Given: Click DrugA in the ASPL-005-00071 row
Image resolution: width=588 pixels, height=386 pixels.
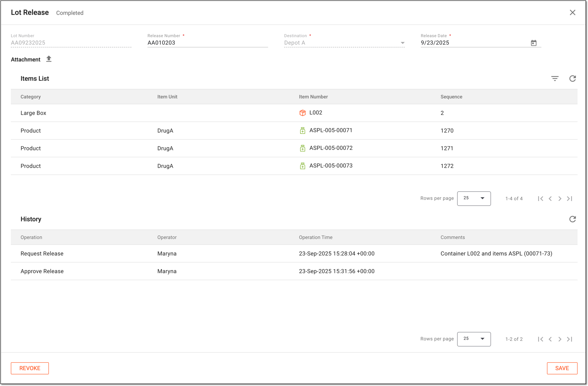Looking at the screenshot, I should [165, 131].
